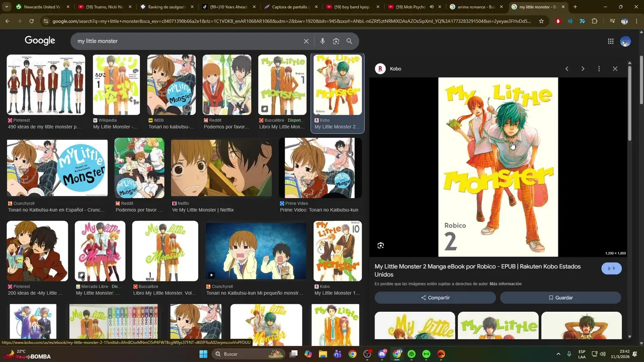Open the Discord taskbar icon
644x362 pixels.
382,354
